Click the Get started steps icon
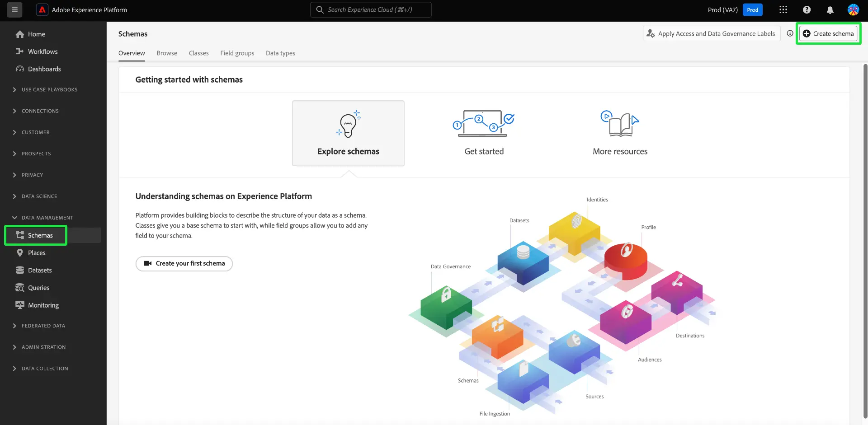The width and height of the screenshot is (868, 425). point(483,123)
